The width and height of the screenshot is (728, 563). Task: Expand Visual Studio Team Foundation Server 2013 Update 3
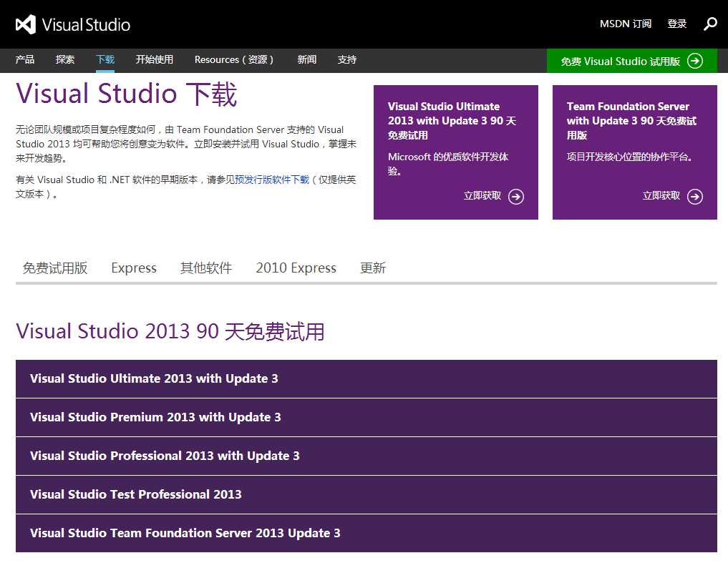coord(367,533)
